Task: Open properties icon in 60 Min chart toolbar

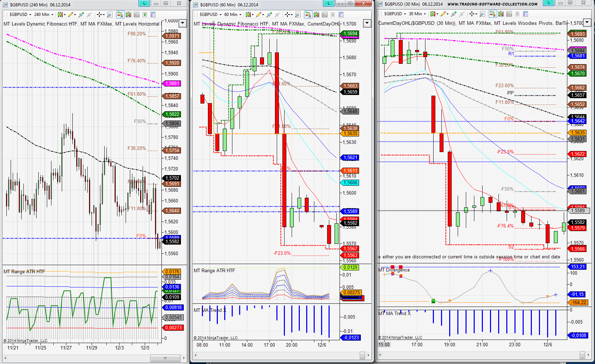Action: 341,15
